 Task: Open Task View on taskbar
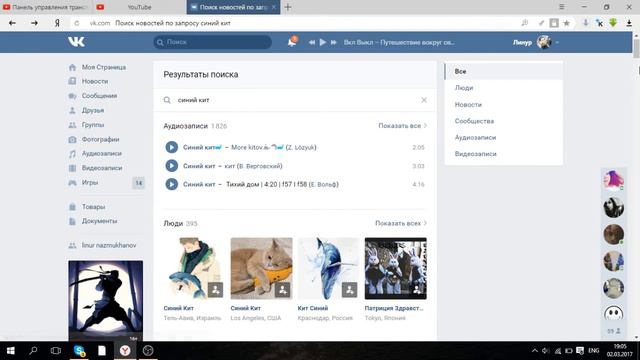pos(56,351)
